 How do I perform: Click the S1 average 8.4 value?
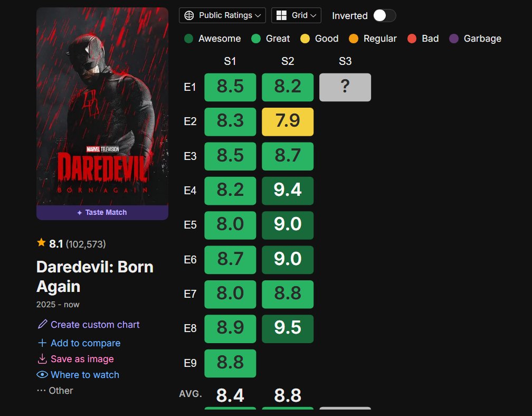tap(230, 395)
